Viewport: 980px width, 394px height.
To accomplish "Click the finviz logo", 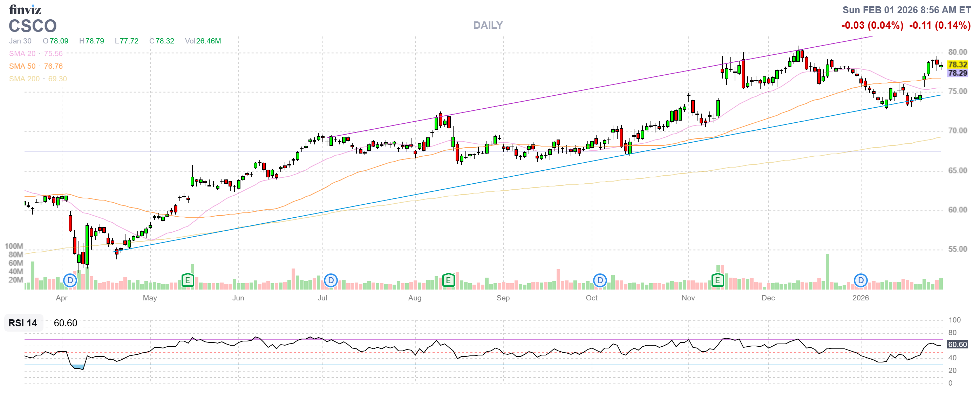I will click(25, 9).
